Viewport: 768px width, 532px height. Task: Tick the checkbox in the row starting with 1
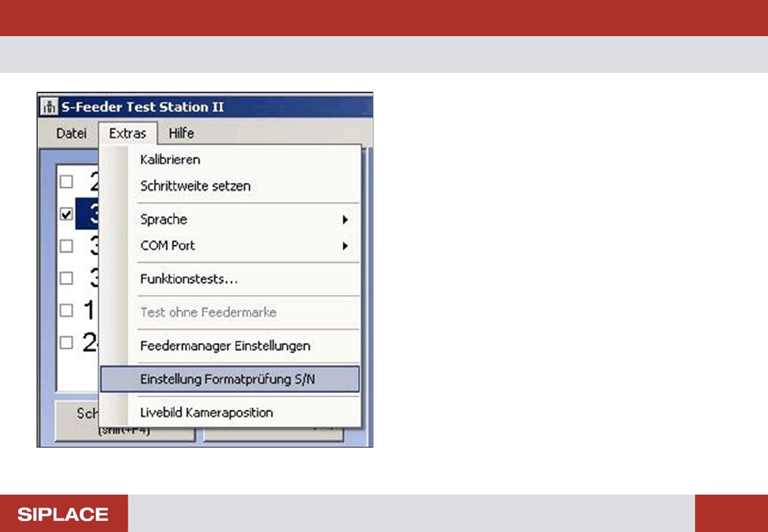click(x=66, y=310)
